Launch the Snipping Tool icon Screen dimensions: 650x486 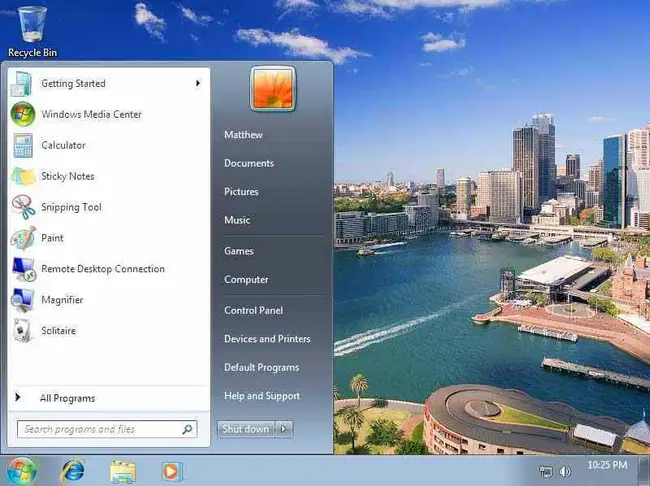pyautogui.click(x=22, y=207)
